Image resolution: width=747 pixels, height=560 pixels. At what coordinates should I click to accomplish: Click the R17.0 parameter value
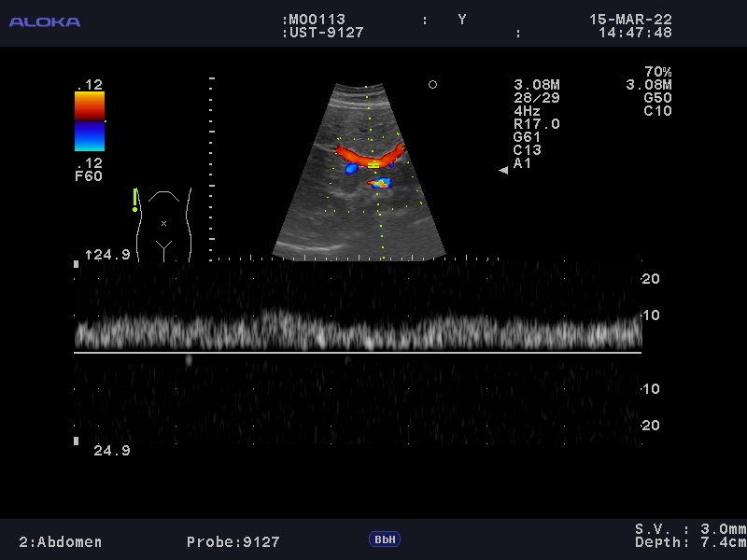pyautogui.click(x=536, y=124)
